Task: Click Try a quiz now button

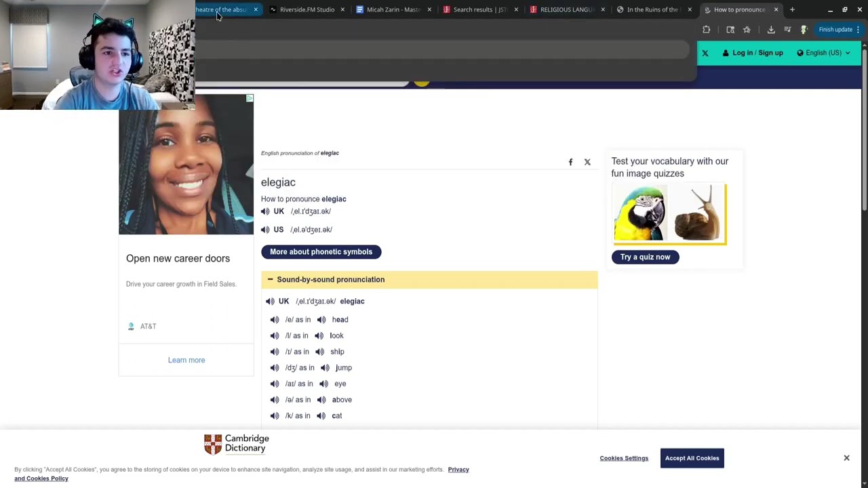Action: click(645, 257)
